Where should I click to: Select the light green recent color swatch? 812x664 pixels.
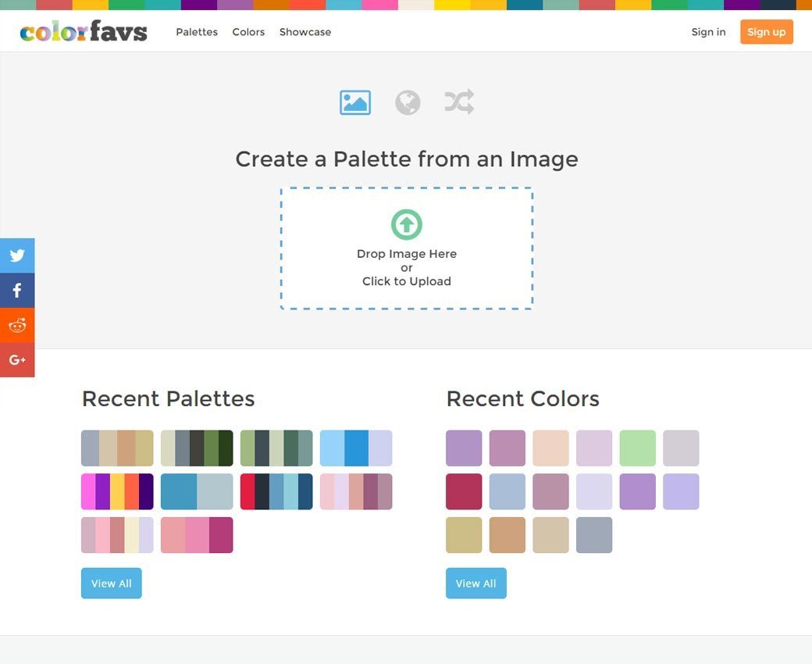(638, 448)
